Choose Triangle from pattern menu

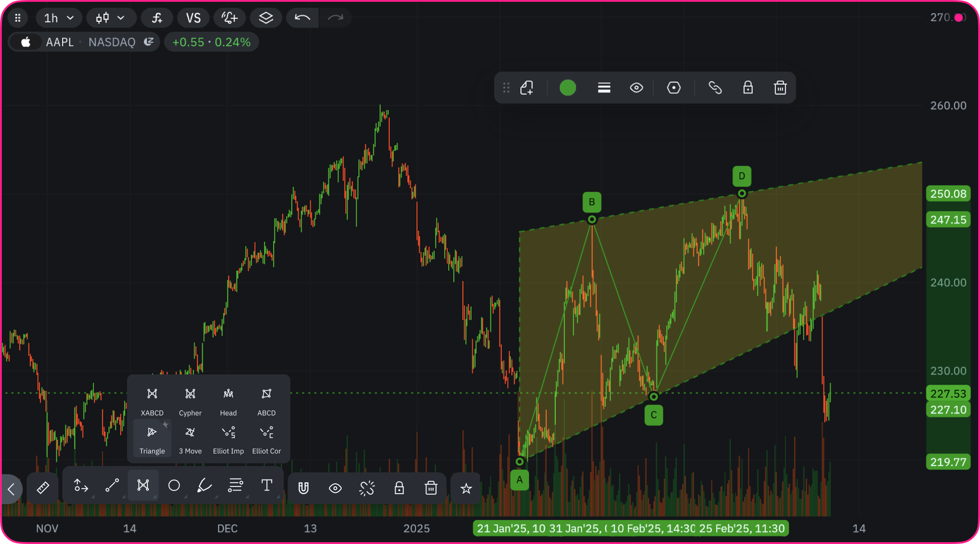coord(152,438)
